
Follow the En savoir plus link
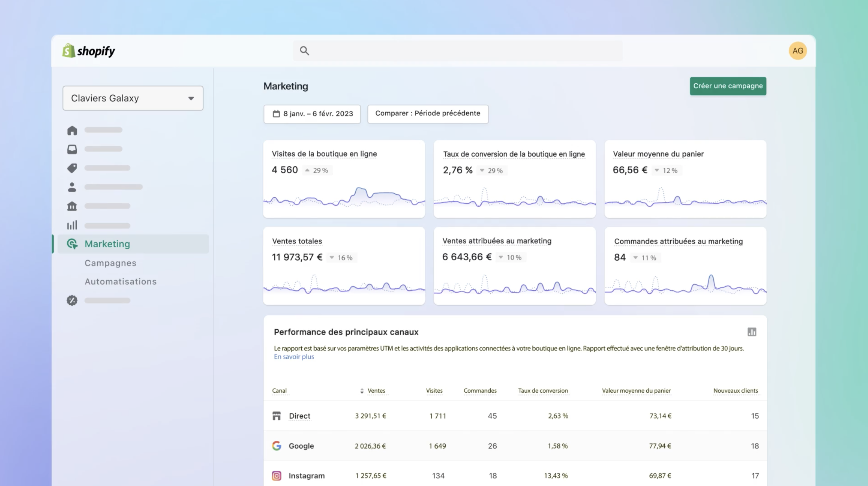coord(294,357)
